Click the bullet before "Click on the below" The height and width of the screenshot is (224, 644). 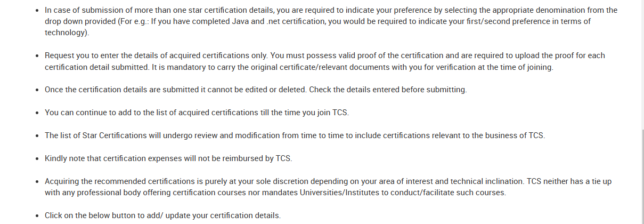(x=37, y=216)
